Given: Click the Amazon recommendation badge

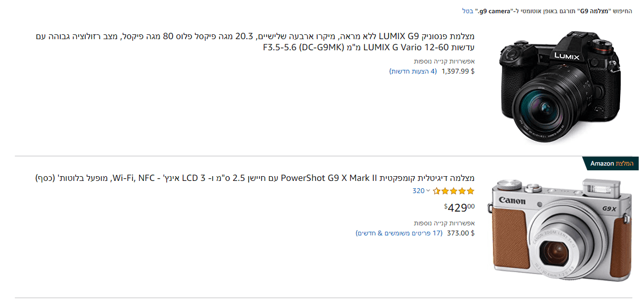Looking at the screenshot, I should [x=610, y=164].
